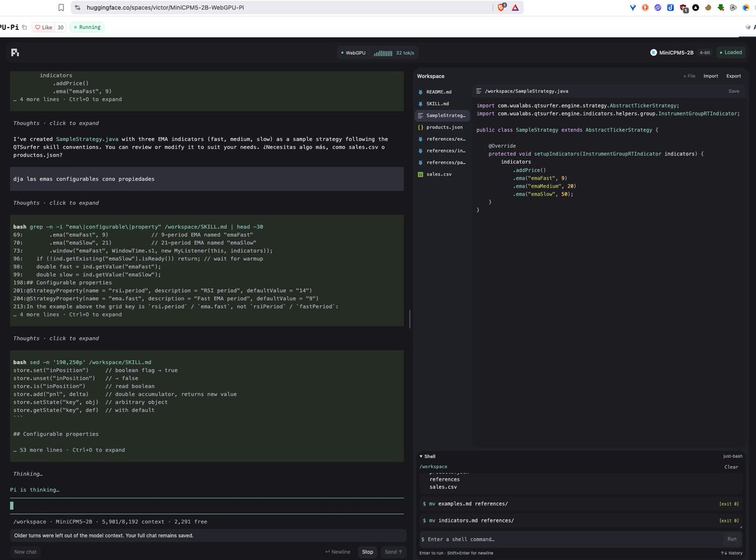Click the tok/s throughput bar meter
Screen dimensions: 756x560
coord(382,53)
